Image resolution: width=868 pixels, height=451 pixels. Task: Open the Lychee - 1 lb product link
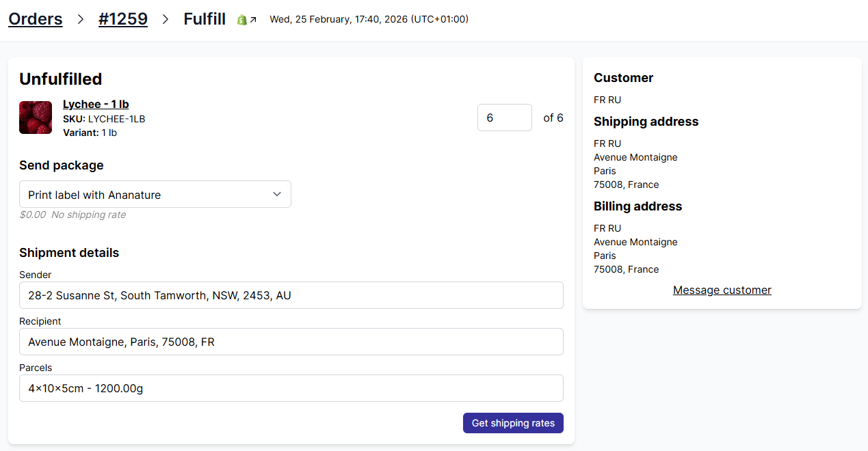point(96,104)
